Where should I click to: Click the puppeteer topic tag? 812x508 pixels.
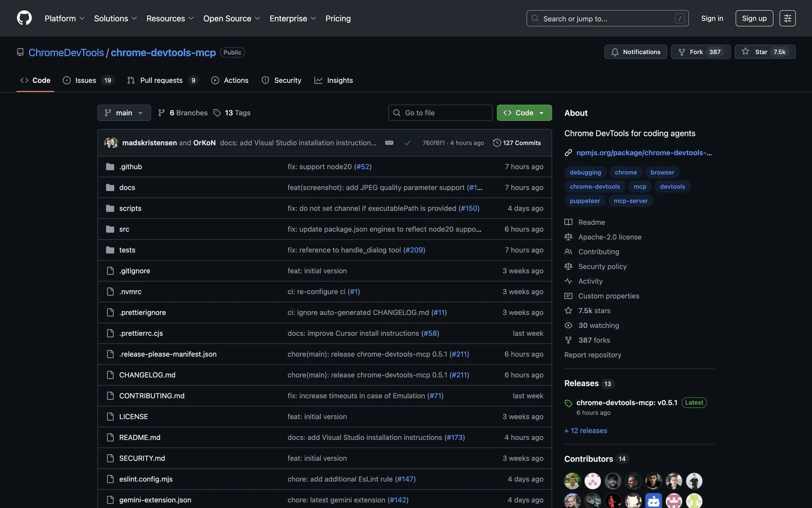(585, 201)
